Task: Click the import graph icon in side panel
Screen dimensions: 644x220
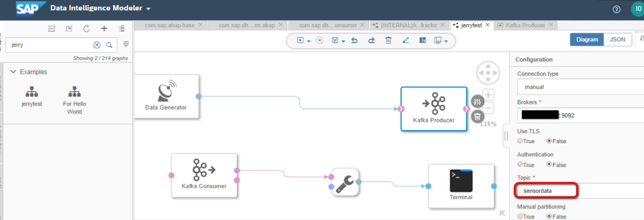Action: tap(69, 29)
